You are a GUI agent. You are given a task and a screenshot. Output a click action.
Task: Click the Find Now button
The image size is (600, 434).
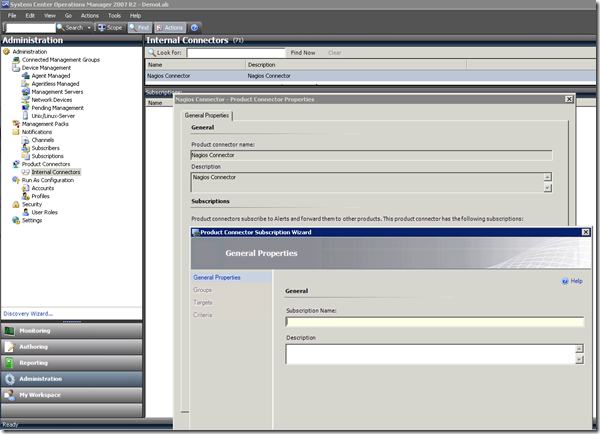[x=303, y=53]
